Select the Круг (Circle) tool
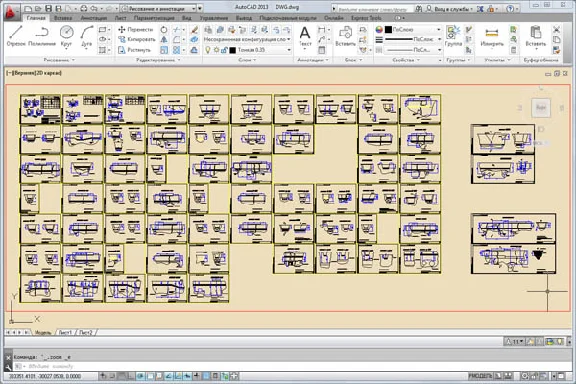The width and height of the screenshot is (576, 384). point(66,36)
